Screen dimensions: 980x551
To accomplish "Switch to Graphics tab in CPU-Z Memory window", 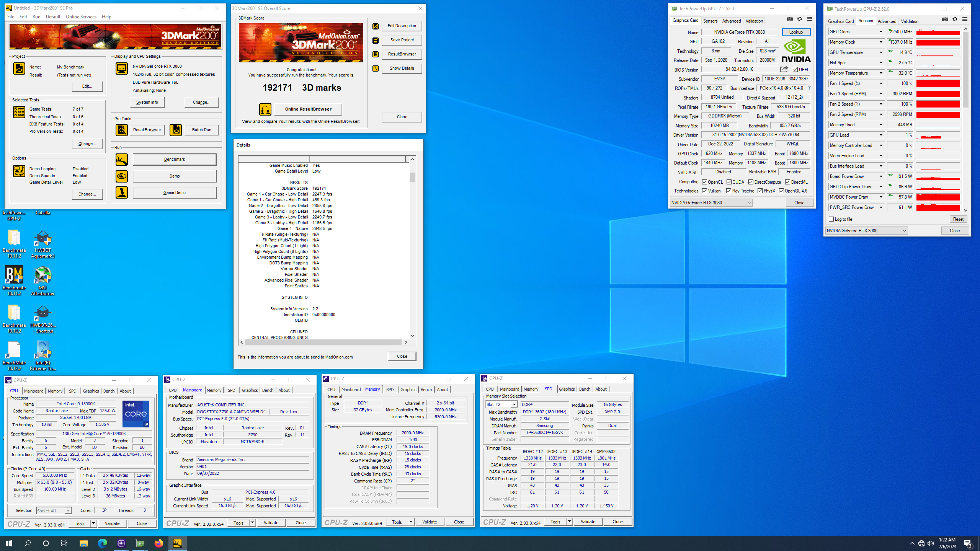I will coord(408,390).
